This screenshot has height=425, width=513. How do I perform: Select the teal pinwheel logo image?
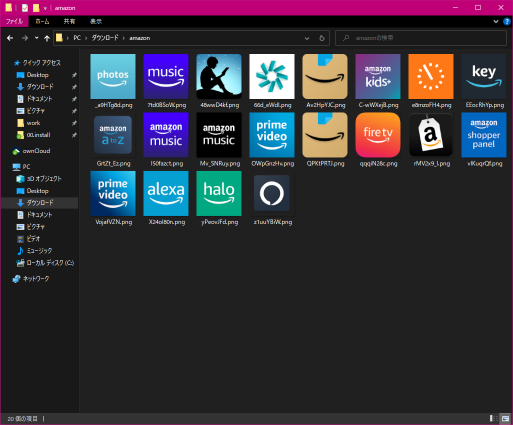pos(272,77)
